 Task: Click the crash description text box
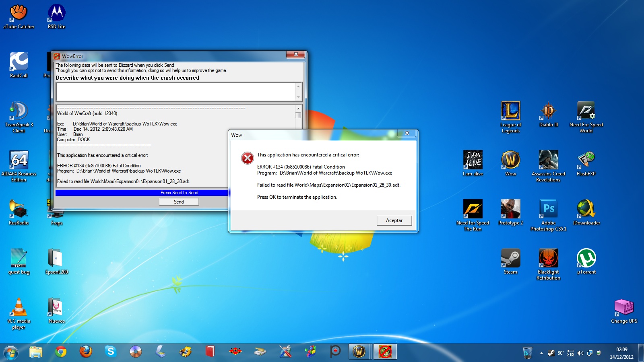click(176, 92)
